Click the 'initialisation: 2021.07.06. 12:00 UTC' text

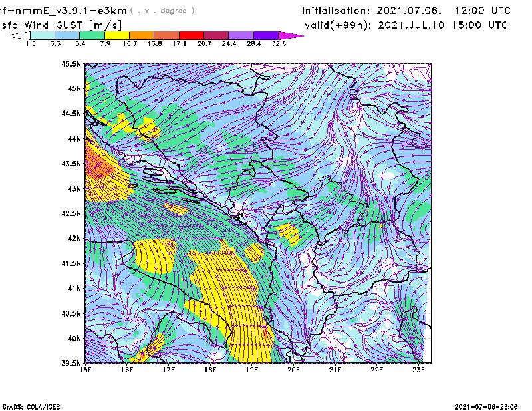click(406, 11)
